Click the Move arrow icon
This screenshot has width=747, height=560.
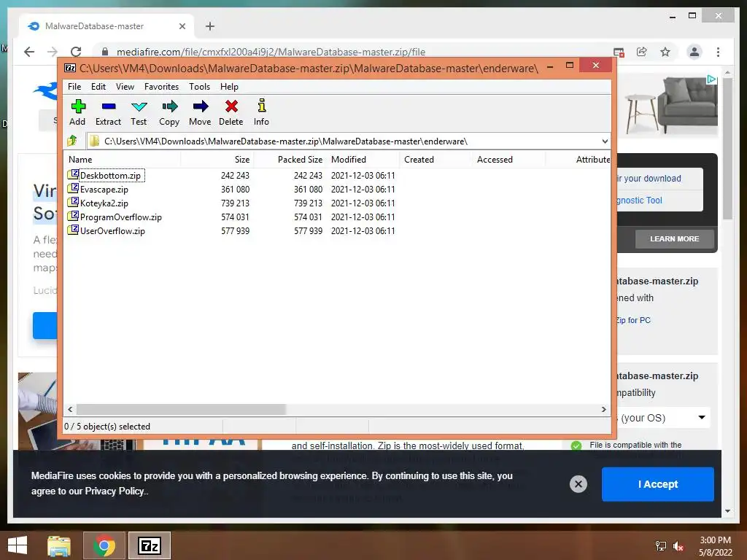pyautogui.click(x=200, y=106)
